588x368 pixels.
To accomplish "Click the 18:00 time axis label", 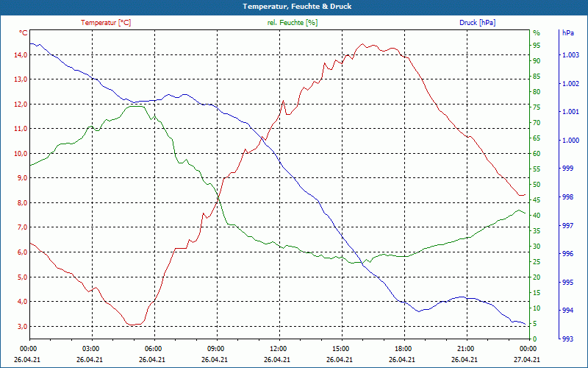I will (403, 348).
